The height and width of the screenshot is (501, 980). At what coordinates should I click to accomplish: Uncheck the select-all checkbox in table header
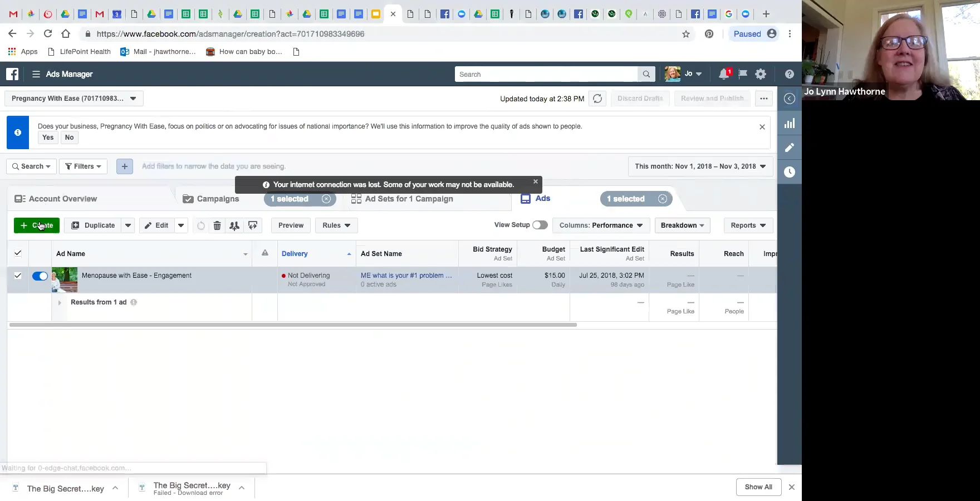point(18,253)
